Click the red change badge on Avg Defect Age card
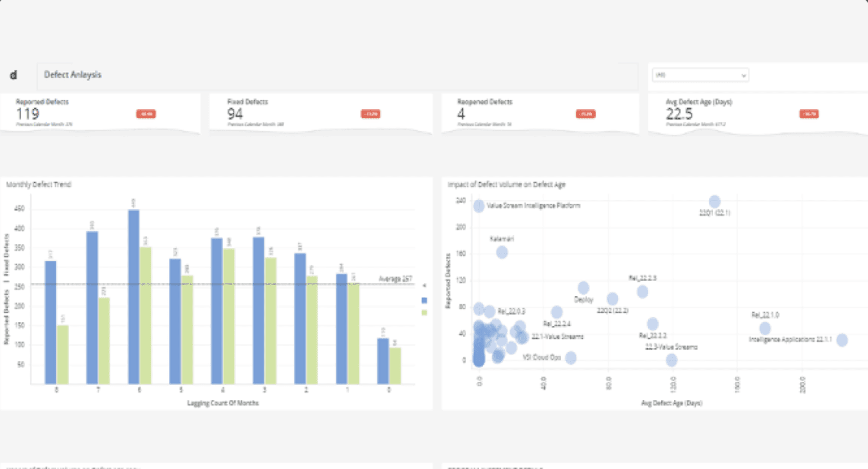The width and height of the screenshot is (868, 469). coord(809,114)
